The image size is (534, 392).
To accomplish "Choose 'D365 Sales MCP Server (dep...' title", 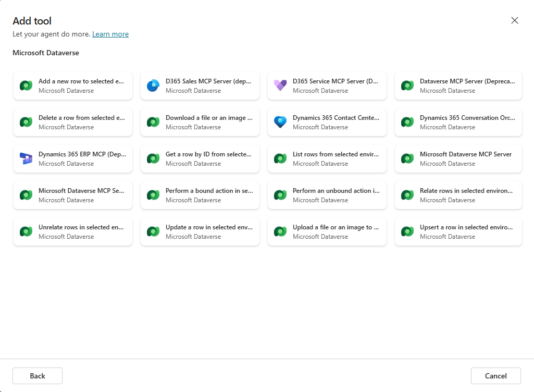I will point(208,81).
